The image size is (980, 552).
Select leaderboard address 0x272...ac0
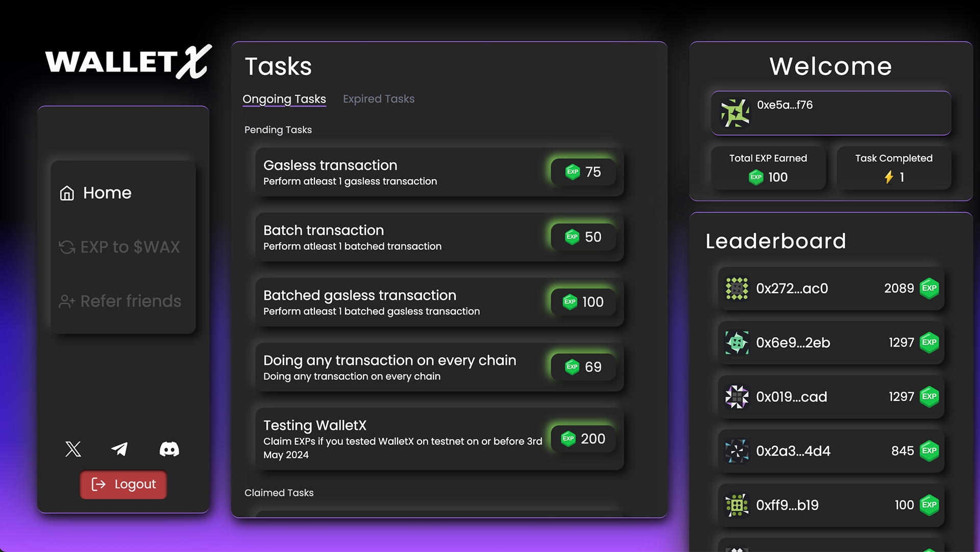pos(792,289)
